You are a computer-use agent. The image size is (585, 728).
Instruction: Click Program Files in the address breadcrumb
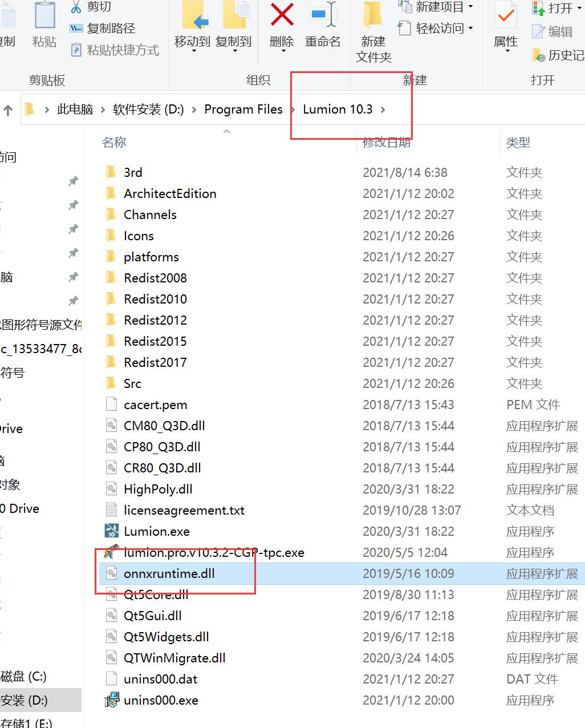[x=243, y=110]
